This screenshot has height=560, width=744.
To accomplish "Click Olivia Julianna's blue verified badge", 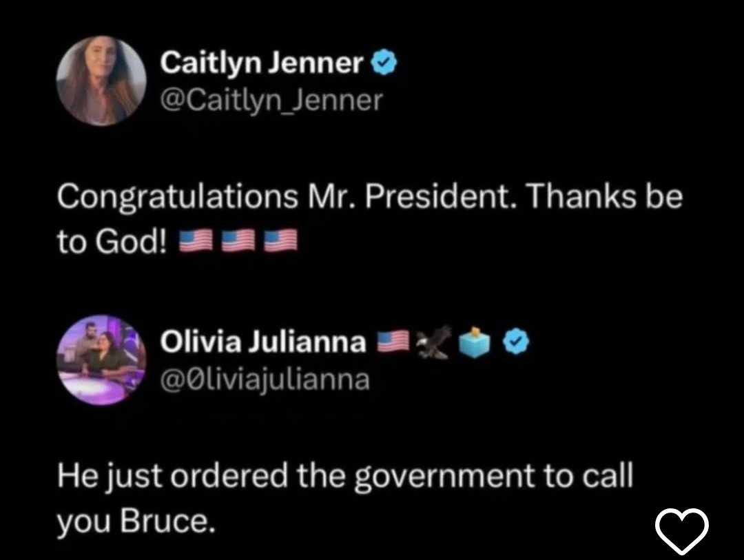I will (x=517, y=342).
